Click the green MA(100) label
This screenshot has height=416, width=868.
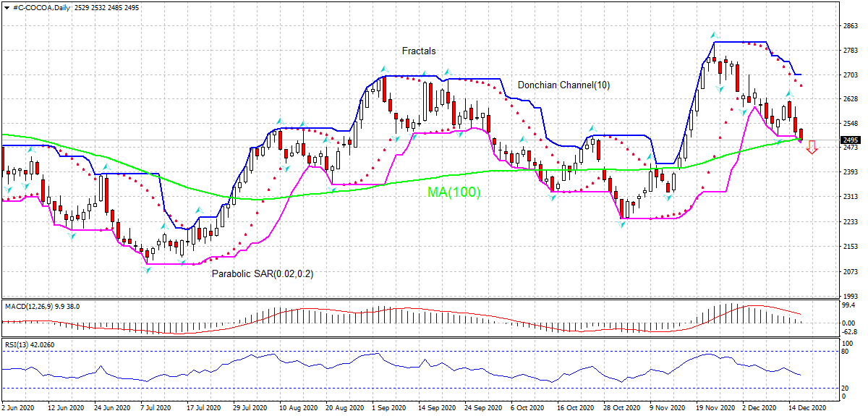coord(454,192)
